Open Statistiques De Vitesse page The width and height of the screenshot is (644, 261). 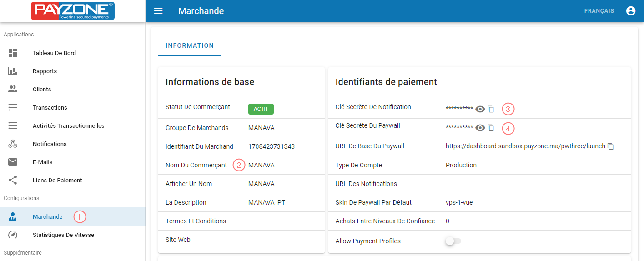63,235
